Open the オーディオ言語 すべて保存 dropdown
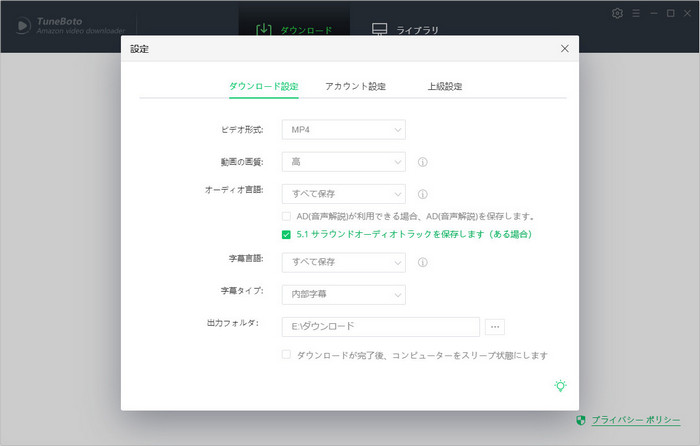The image size is (700, 446). 344,194
